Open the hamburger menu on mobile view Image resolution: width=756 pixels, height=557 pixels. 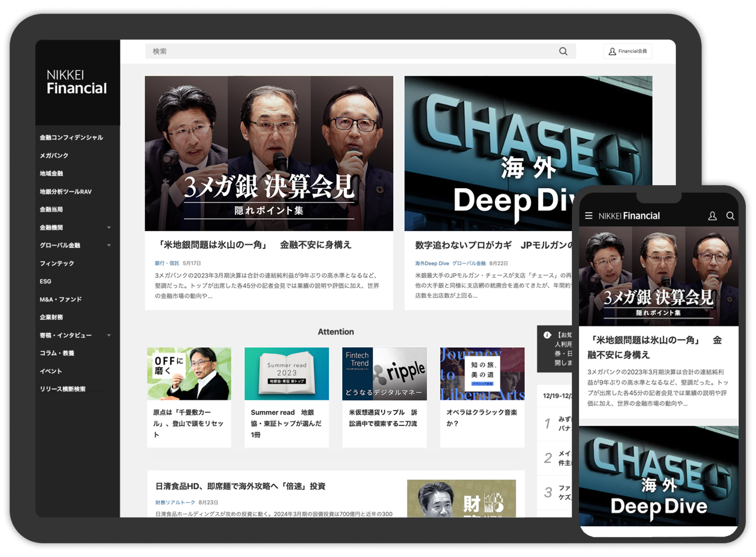[588, 216]
